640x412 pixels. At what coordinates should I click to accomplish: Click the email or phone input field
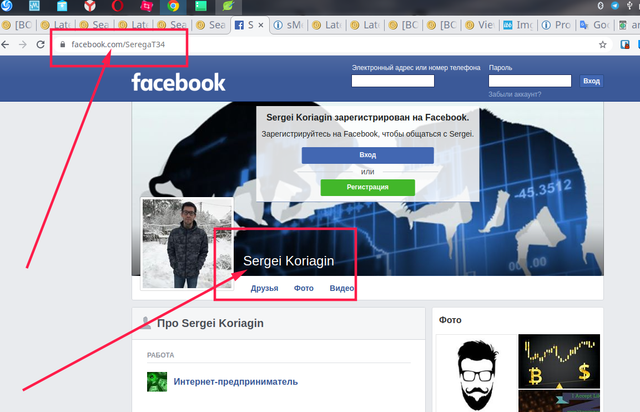click(393, 81)
